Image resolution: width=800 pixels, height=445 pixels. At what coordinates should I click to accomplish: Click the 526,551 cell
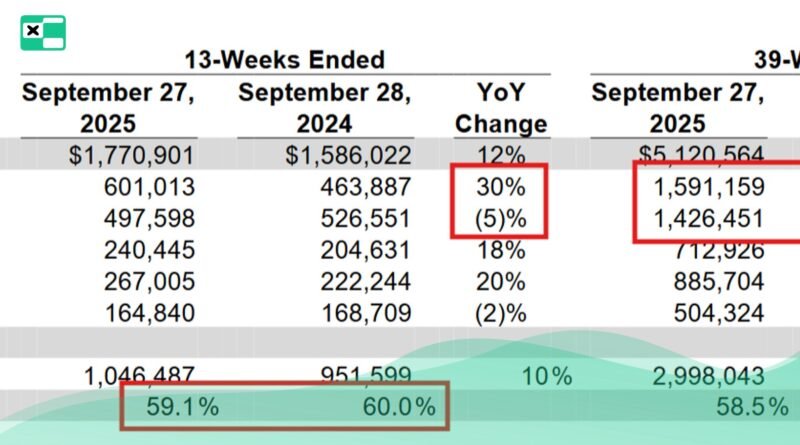[x=364, y=218]
